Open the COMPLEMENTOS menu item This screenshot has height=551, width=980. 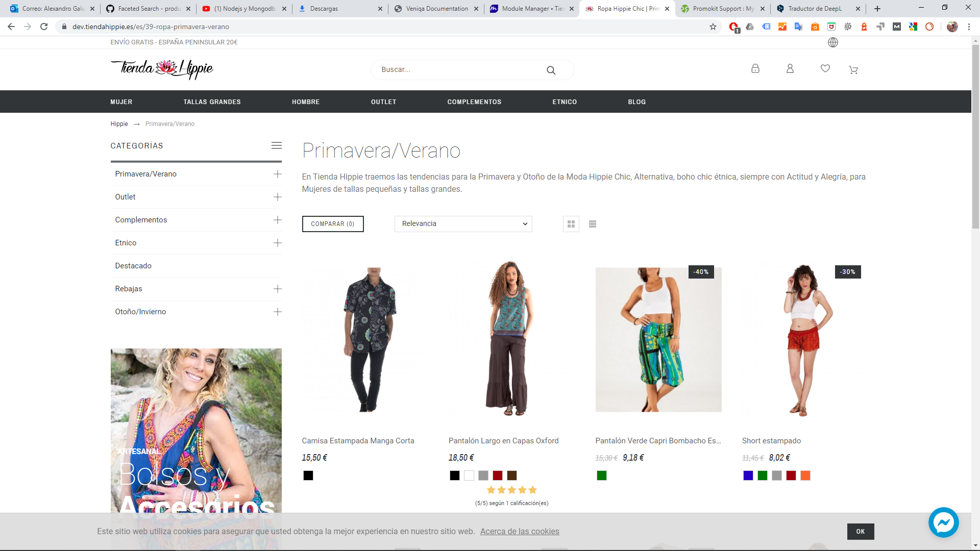[474, 102]
